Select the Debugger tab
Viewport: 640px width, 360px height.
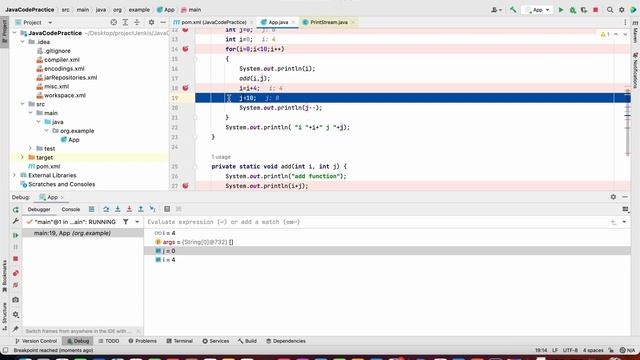(x=39, y=209)
